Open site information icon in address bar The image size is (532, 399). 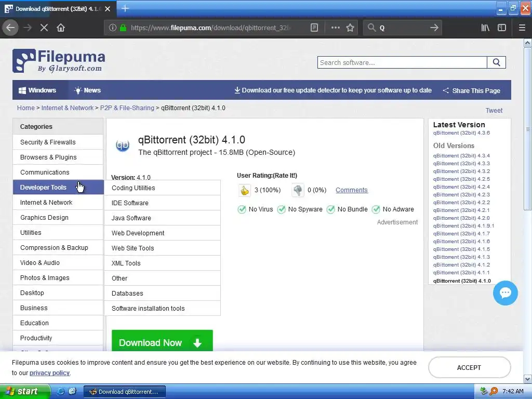(x=113, y=28)
